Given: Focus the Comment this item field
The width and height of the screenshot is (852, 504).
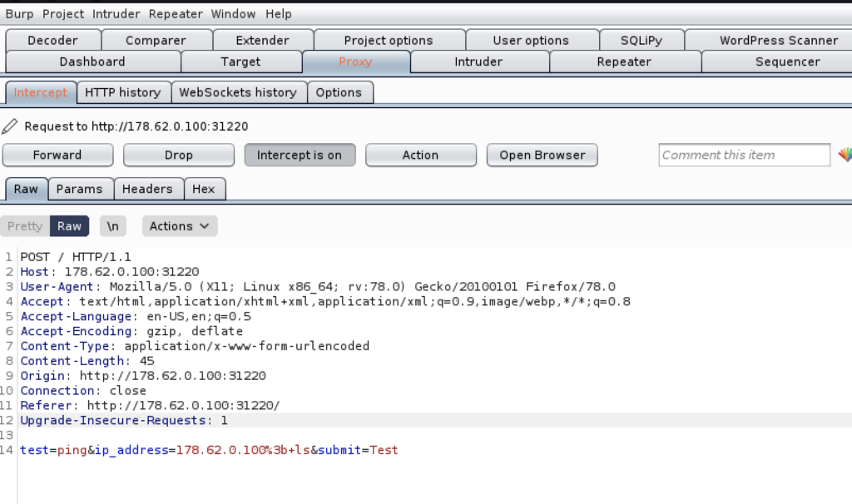Looking at the screenshot, I should click(x=744, y=156).
